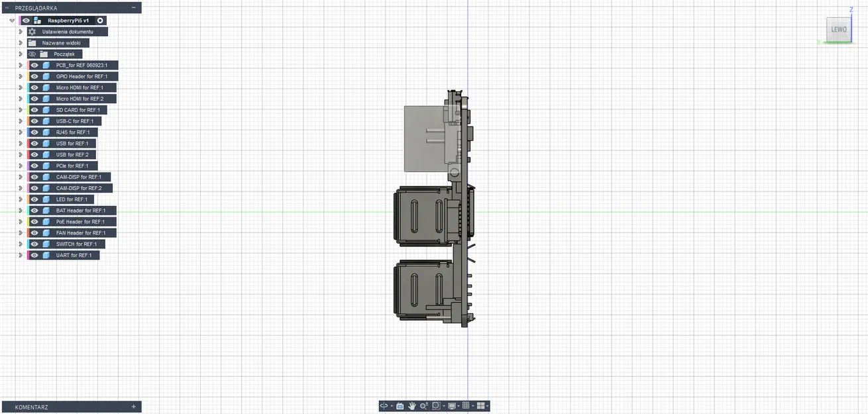868x414 pixels.
Task: Open the Display Settings icon
Action: pos(452,406)
